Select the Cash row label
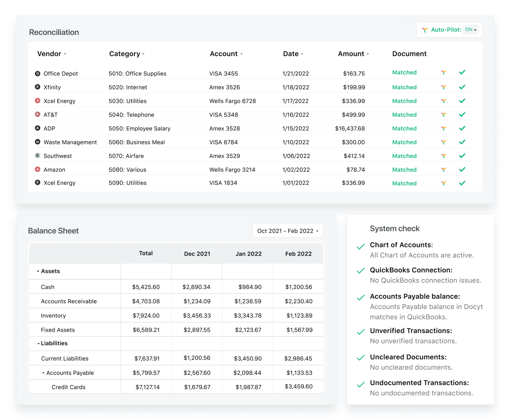This screenshot has height=420, width=506. click(48, 287)
